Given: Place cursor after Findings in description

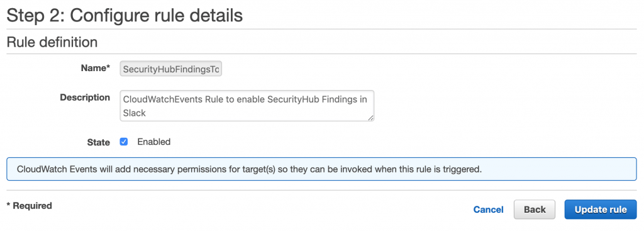Looking at the screenshot, I should (358, 99).
